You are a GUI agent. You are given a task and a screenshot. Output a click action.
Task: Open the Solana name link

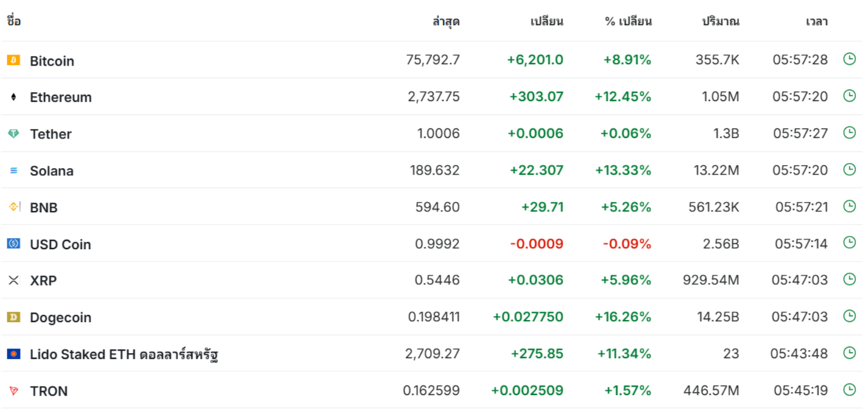click(x=52, y=171)
